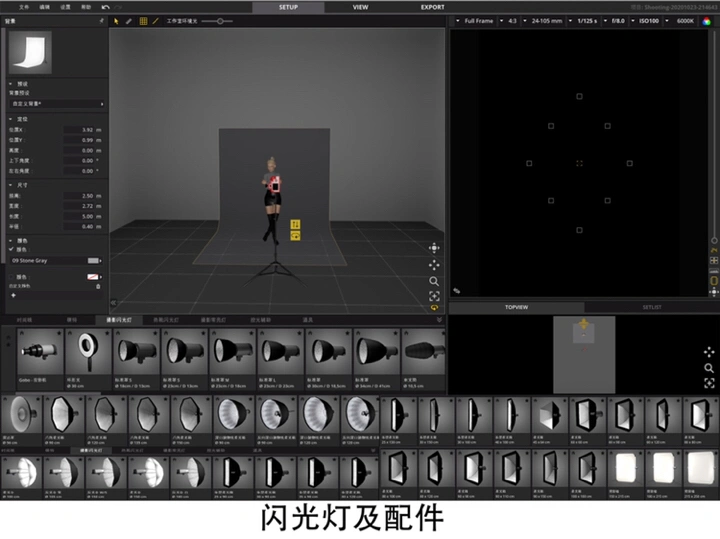Image resolution: width=720 pixels, height=539 pixels.
Task: Click the zoom magnifier in 3D viewport
Action: [x=434, y=281]
